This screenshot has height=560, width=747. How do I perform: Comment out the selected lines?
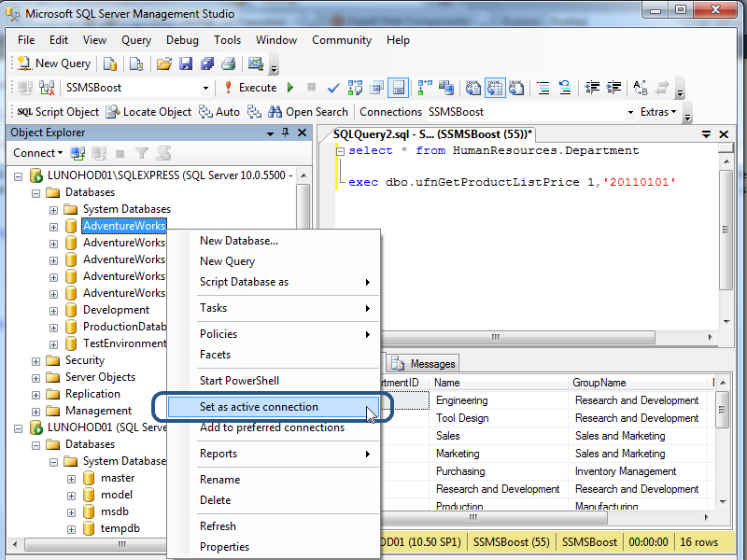coord(543,88)
